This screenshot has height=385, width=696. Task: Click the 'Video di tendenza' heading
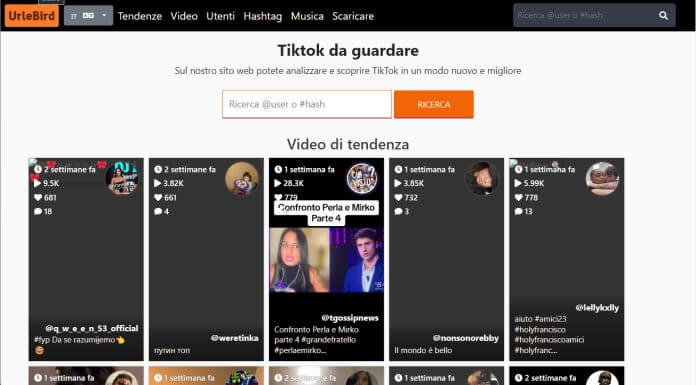coord(348,144)
